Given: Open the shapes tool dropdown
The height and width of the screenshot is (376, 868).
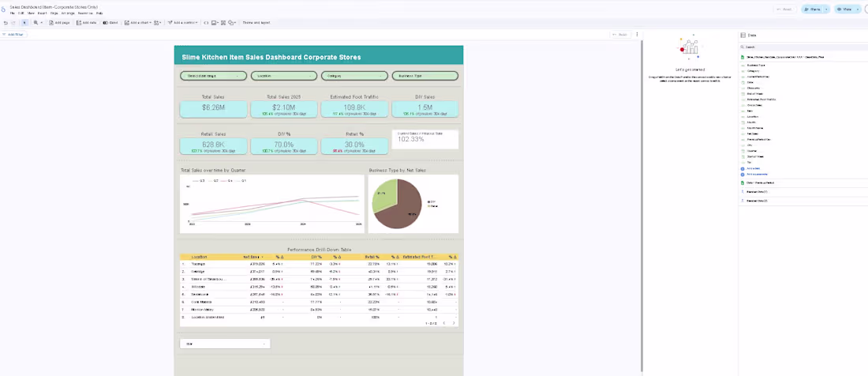Looking at the screenshot, I should pyautogui.click(x=232, y=23).
